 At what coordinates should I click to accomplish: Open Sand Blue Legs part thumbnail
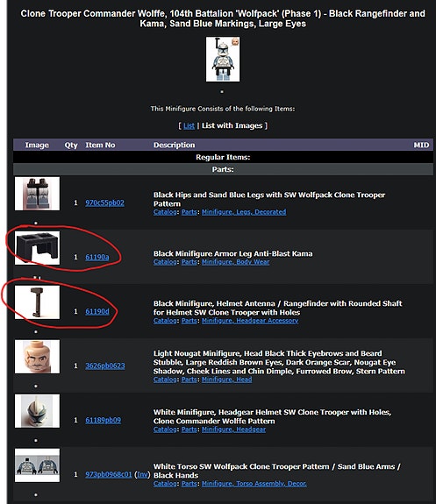37,194
